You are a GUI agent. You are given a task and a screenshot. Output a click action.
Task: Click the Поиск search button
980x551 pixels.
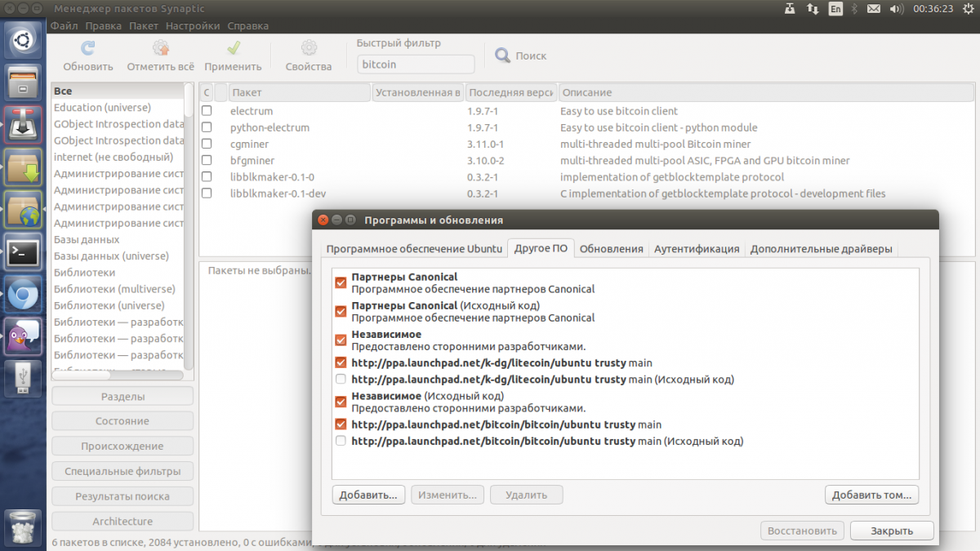tap(521, 56)
